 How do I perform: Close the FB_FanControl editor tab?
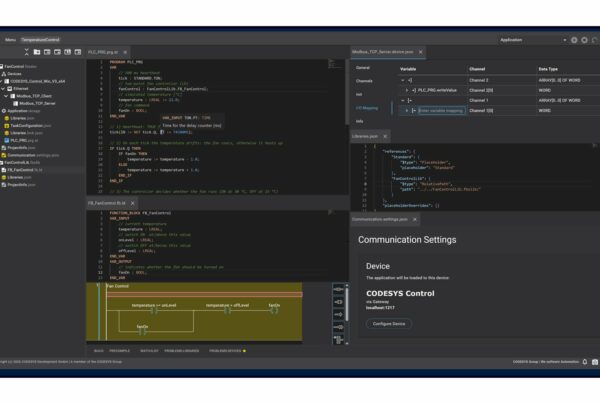pyautogui.click(x=132, y=203)
